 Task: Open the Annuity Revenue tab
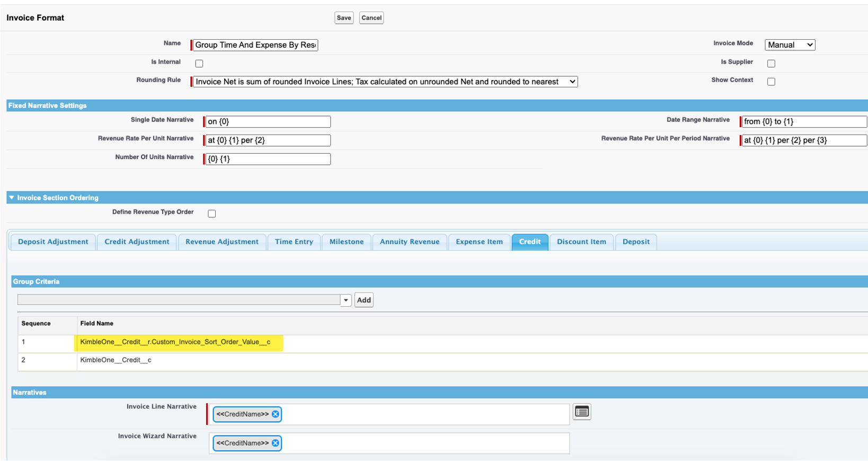410,242
